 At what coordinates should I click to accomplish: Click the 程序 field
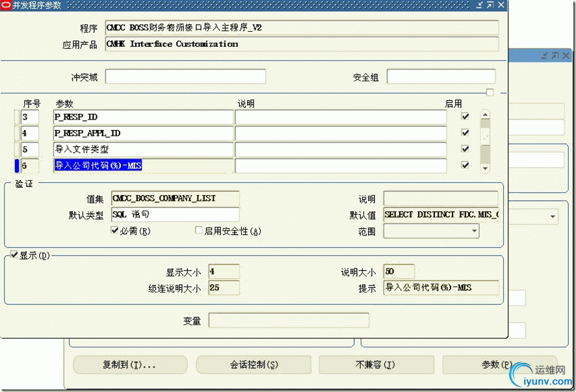302,28
